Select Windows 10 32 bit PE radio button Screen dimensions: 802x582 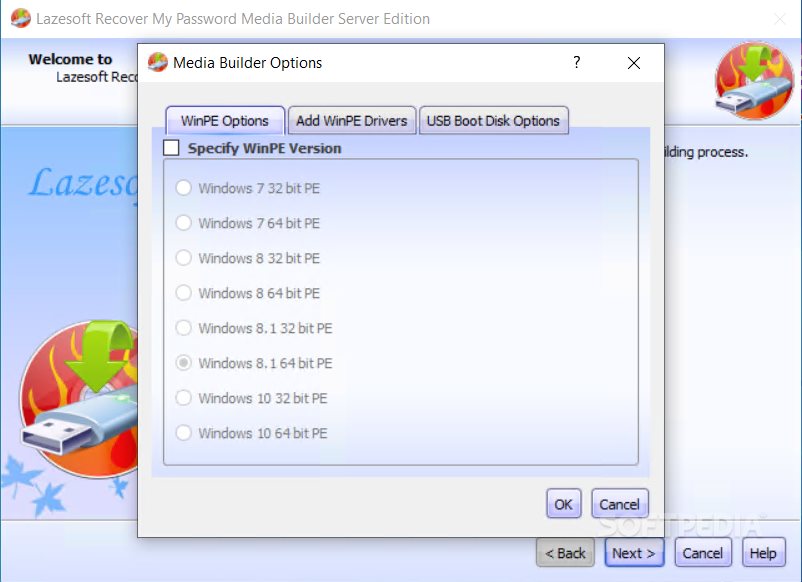point(184,398)
